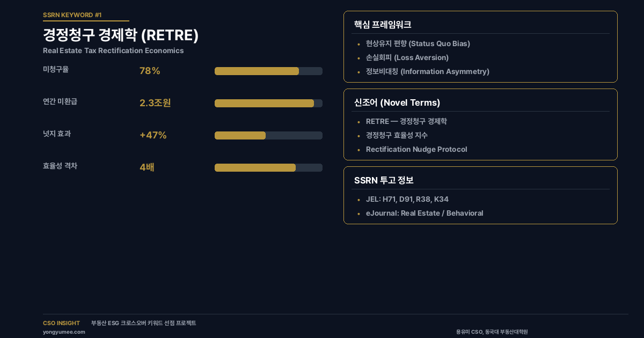Open the yongyumee.com footer link
The image size is (644, 338).
tap(64, 332)
